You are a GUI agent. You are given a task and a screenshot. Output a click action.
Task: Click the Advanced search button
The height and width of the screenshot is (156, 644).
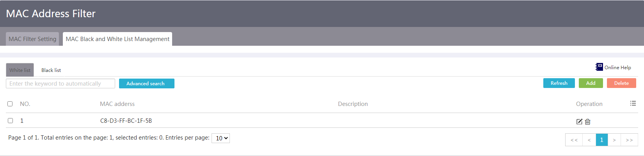147,84
